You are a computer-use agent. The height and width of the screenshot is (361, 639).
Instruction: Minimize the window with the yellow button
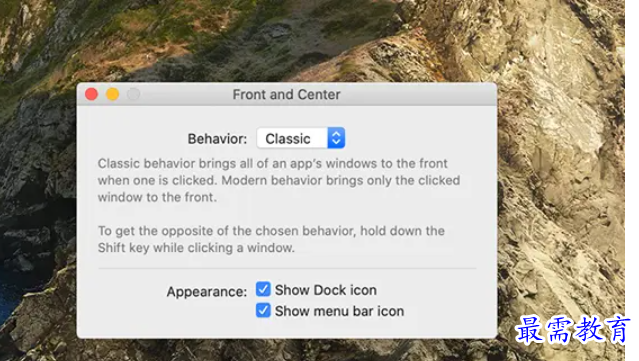[112, 94]
